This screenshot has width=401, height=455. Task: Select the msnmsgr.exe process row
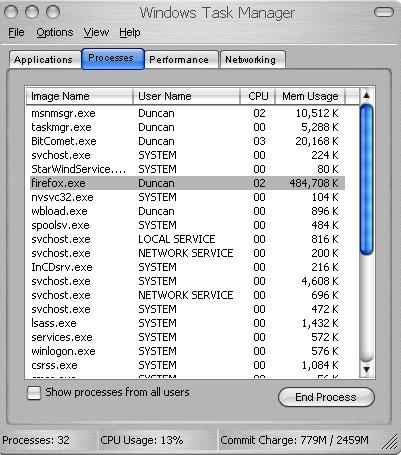coord(187,113)
